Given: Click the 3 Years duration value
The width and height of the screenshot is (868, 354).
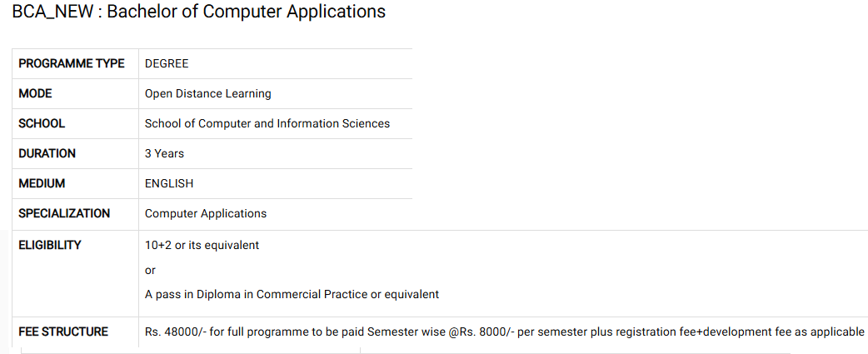Looking at the screenshot, I should (x=164, y=153).
